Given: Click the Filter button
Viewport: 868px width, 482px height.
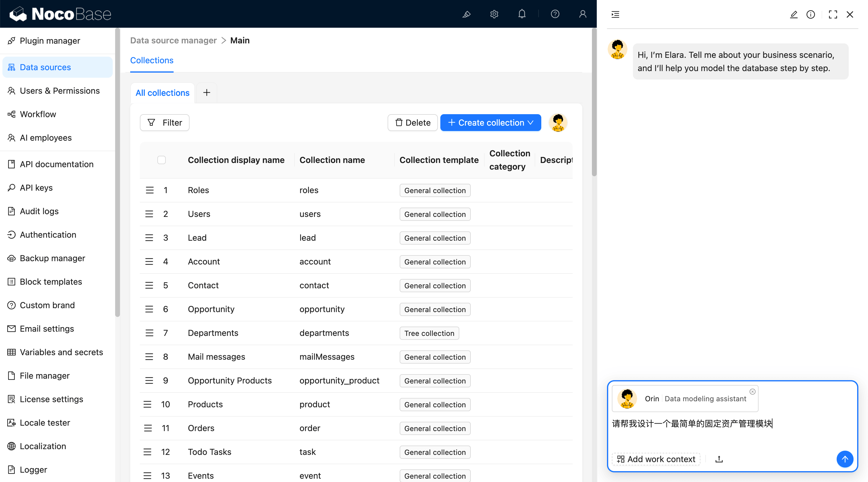Looking at the screenshot, I should coord(165,123).
